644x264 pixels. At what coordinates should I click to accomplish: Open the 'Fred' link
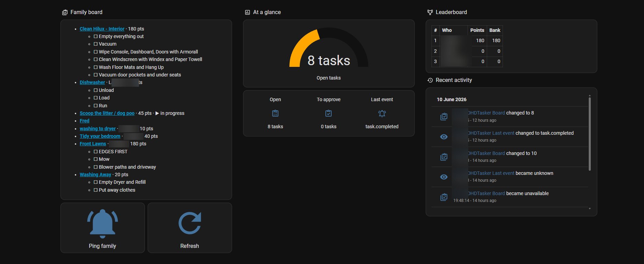84,121
